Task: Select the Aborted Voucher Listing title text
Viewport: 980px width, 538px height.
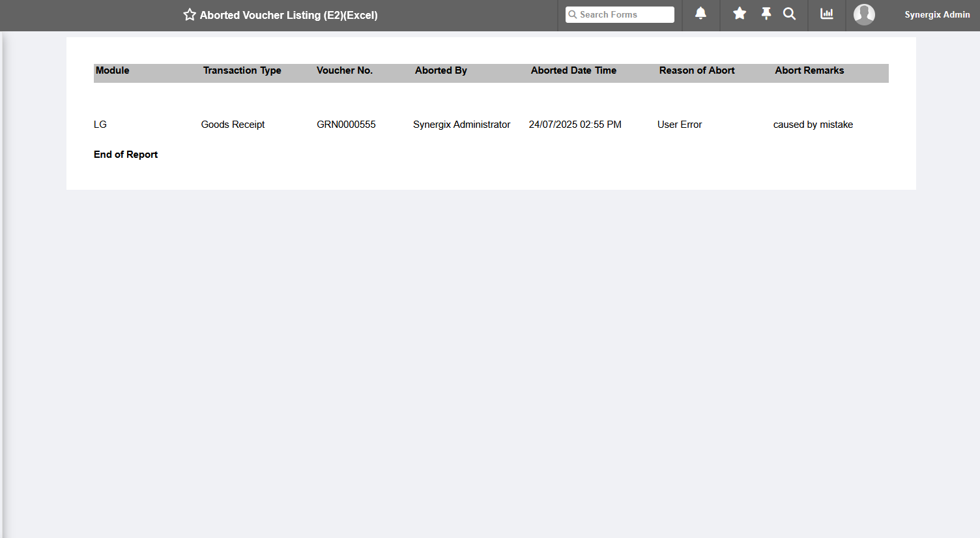Action: coord(289,15)
